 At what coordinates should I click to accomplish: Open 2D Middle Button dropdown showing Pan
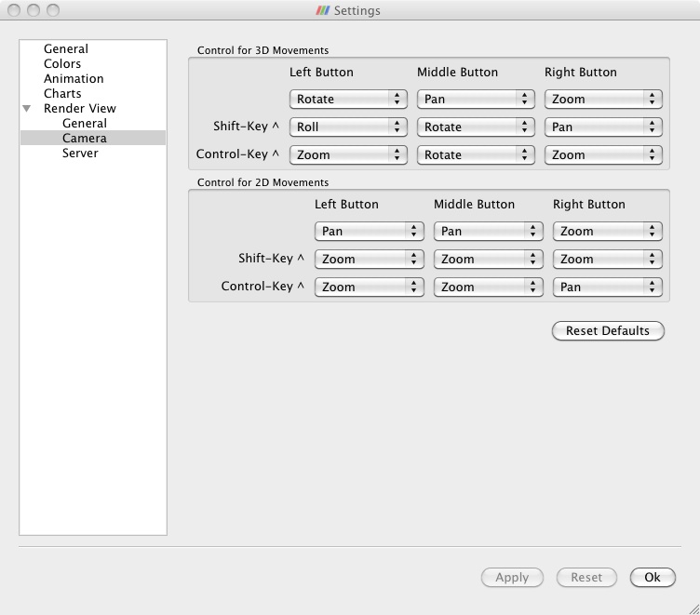click(489, 231)
